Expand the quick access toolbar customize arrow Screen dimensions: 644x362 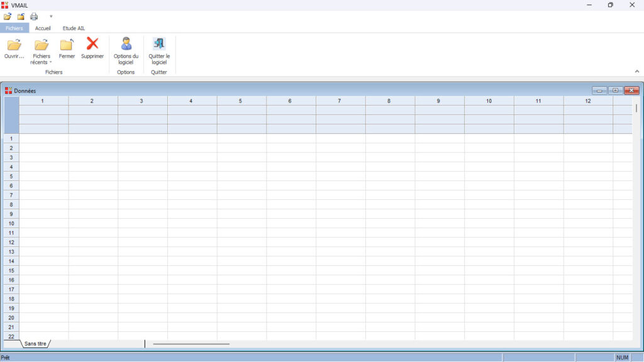(51, 16)
